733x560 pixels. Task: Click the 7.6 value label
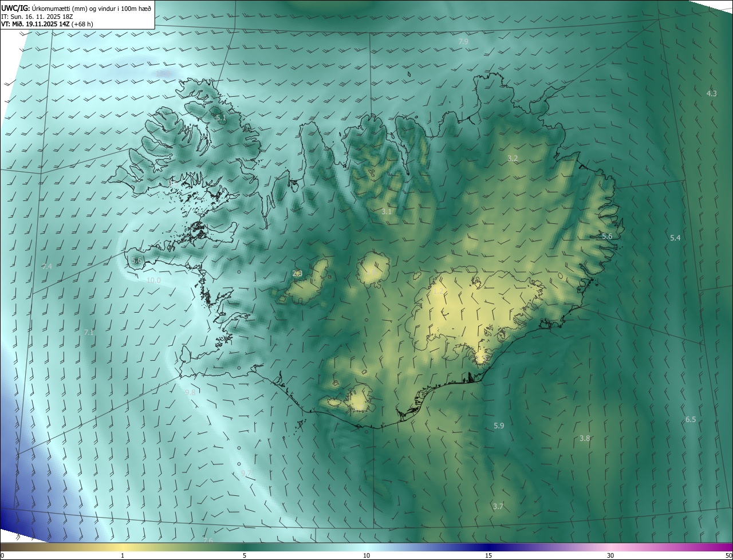208,540
